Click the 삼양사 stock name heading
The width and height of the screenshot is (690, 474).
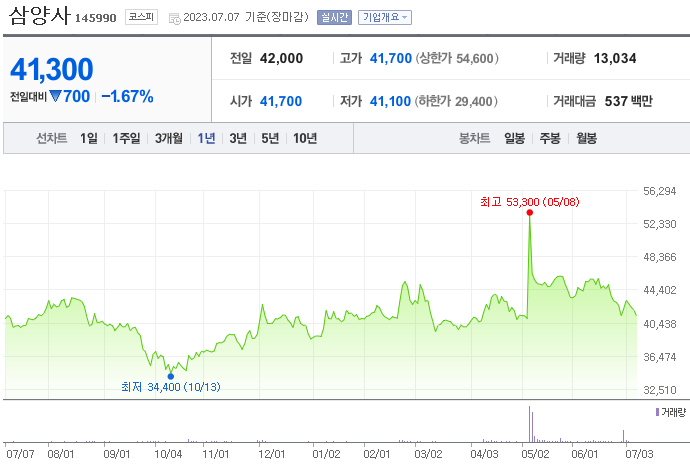(x=39, y=15)
